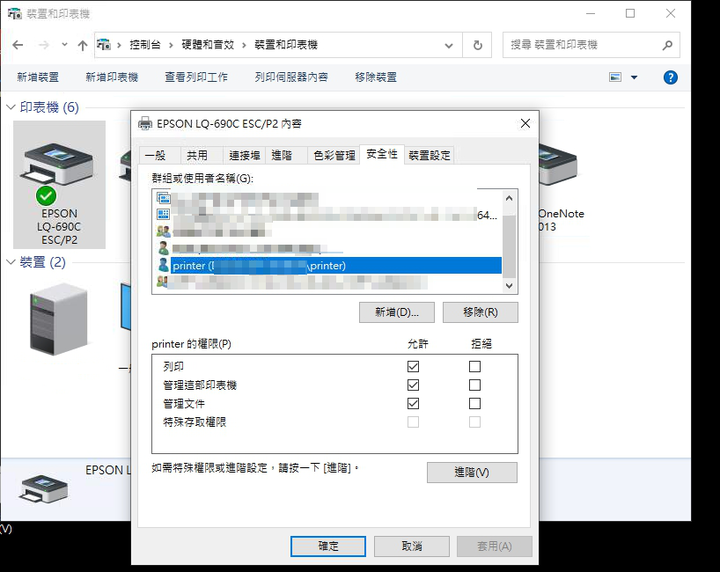
Task: Open the blue help question mark
Action: (670, 77)
